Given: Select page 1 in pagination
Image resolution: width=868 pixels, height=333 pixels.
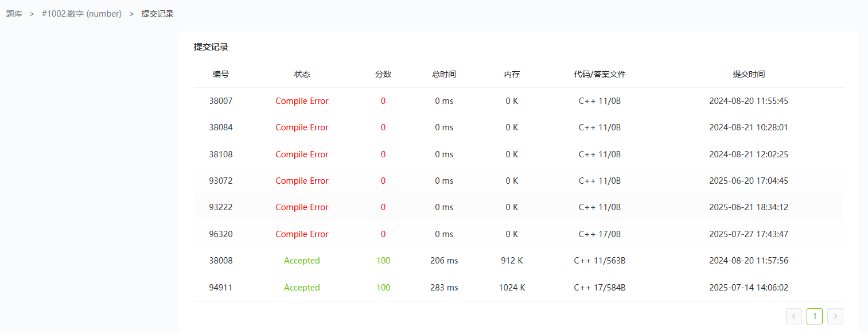Looking at the screenshot, I should pos(814,316).
